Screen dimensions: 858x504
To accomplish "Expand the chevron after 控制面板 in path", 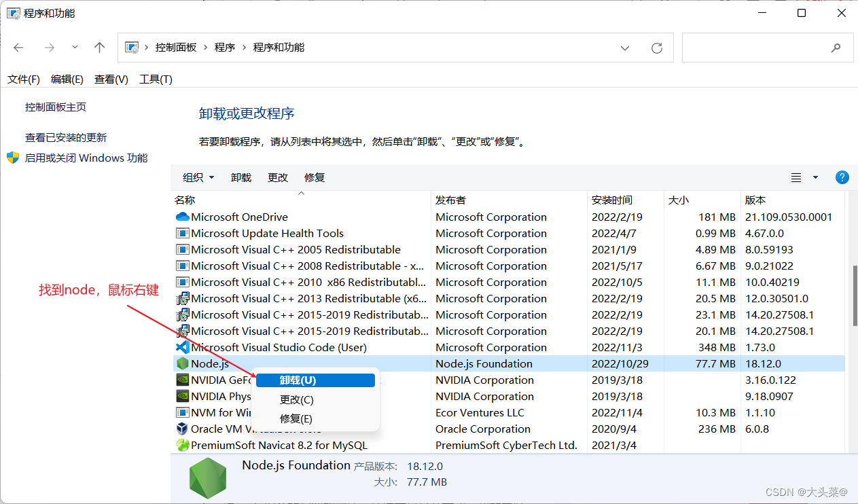I will click(x=205, y=48).
